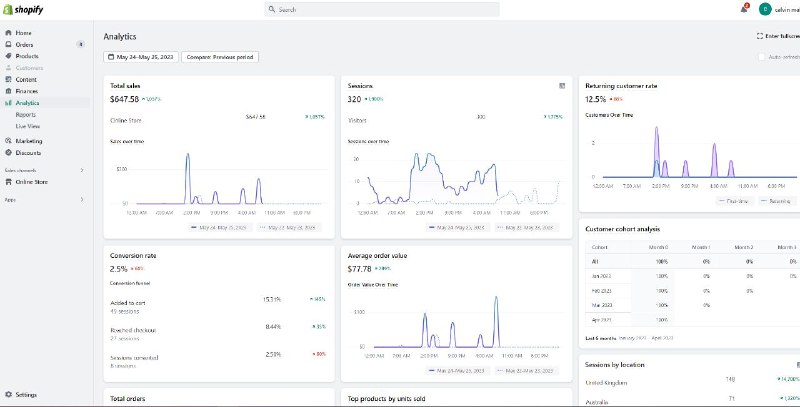Click the Returning legend in customers chart
800x407 pixels.
tap(776, 201)
